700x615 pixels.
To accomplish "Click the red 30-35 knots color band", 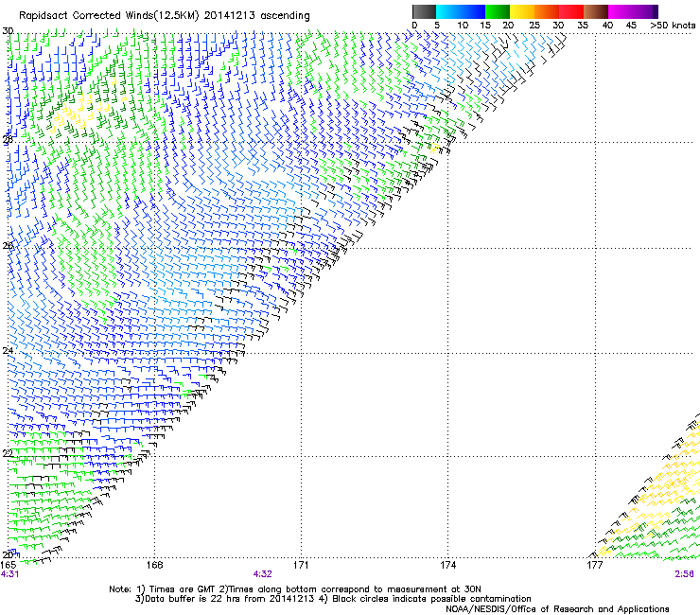I will (x=571, y=11).
